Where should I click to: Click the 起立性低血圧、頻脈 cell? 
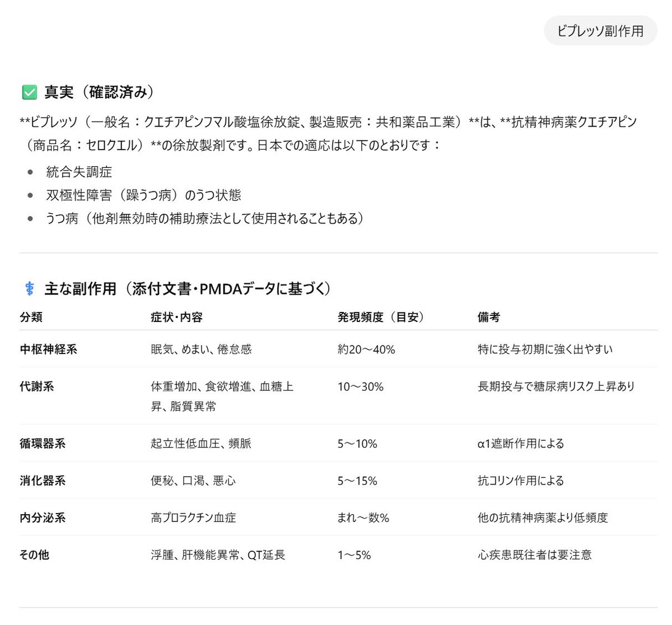[x=201, y=444]
